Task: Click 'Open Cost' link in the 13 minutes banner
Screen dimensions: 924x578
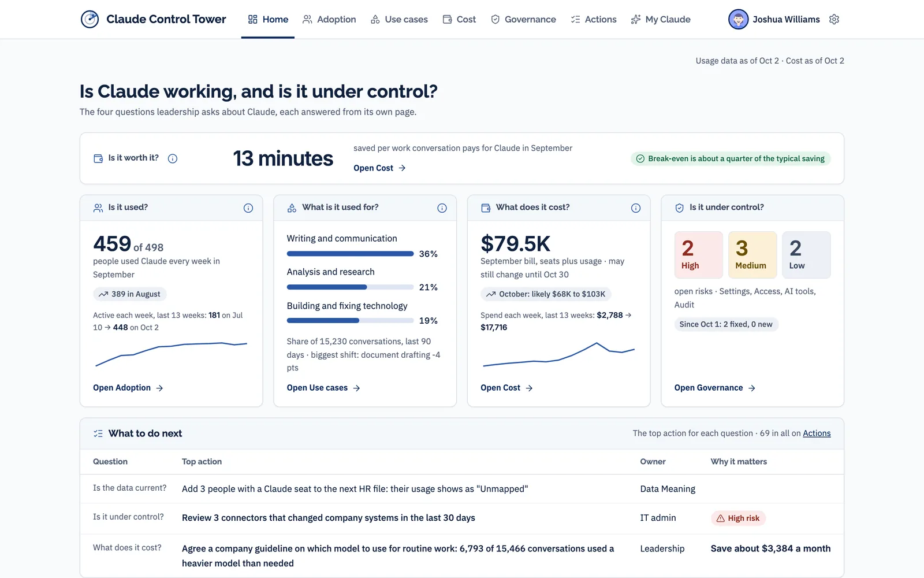Action: click(x=379, y=168)
